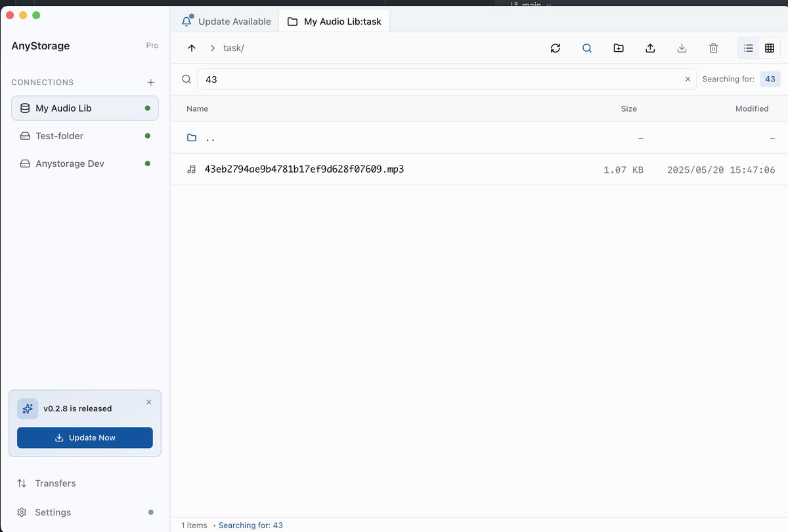Dismiss the v0.2.8 release notice
Image resolution: width=788 pixels, height=532 pixels.
148,402
